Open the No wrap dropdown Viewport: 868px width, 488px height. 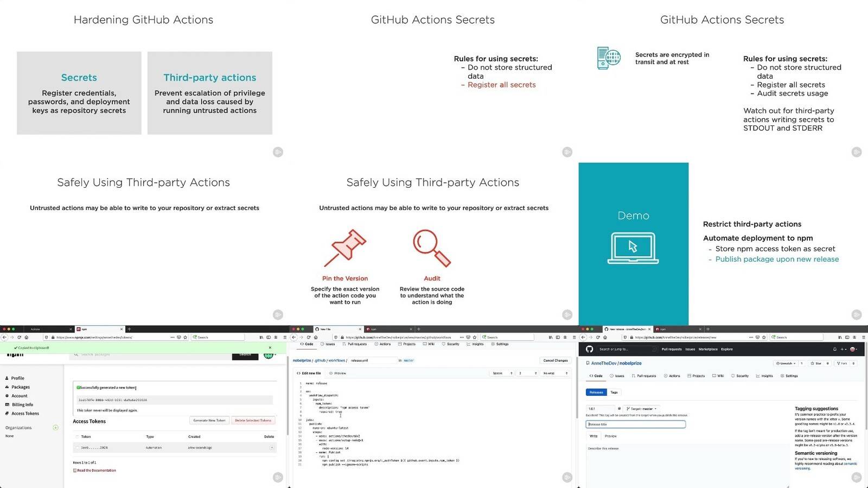click(x=555, y=373)
